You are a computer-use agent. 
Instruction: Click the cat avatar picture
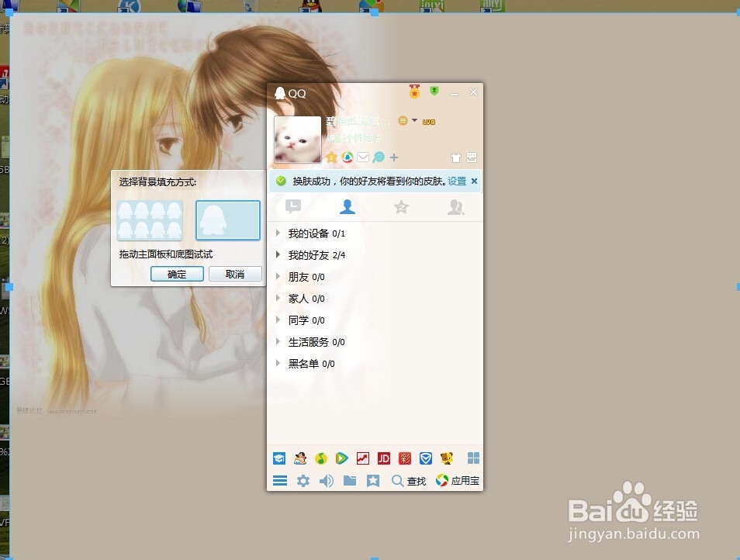coord(297,140)
